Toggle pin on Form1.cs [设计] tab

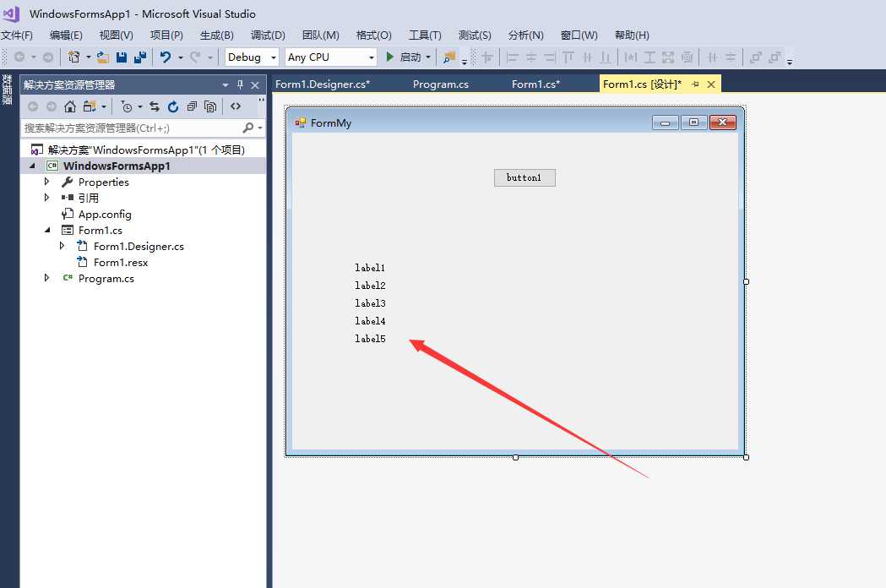point(696,84)
